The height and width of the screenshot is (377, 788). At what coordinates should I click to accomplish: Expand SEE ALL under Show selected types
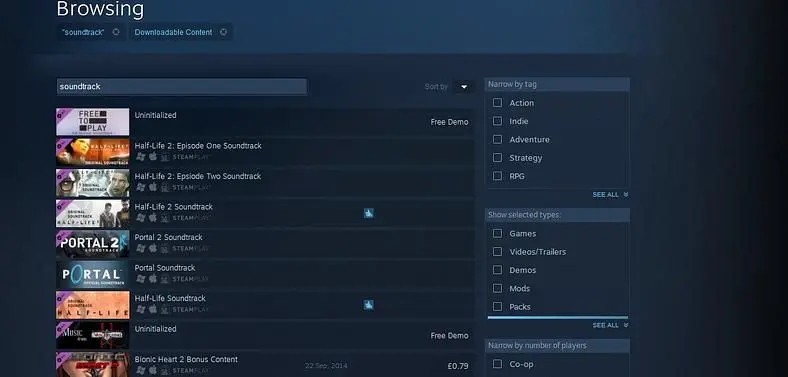[x=610, y=325]
